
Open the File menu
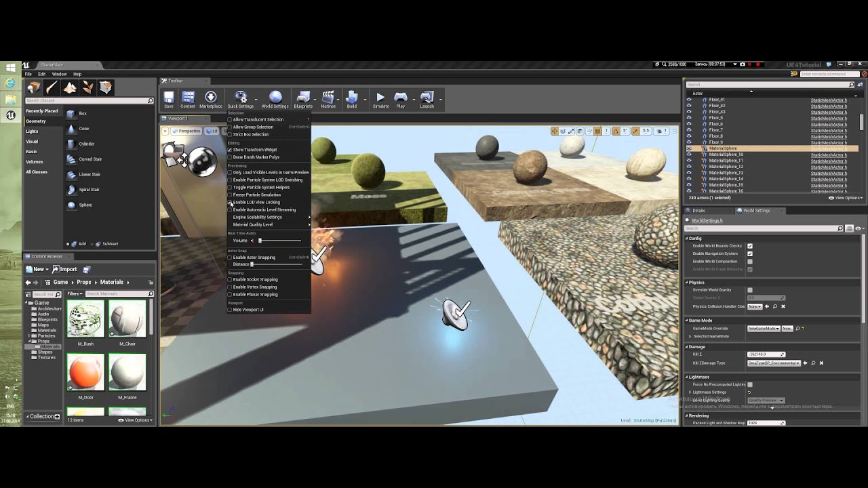point(28,74)
